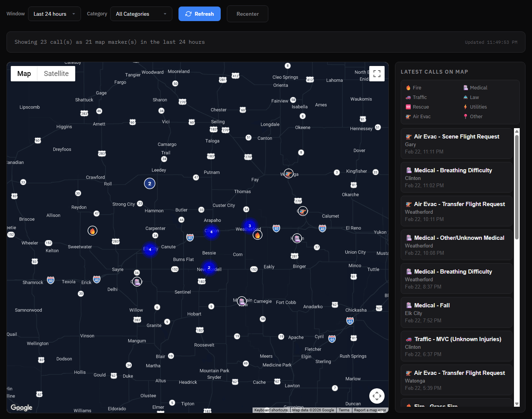532x419 pixels.
Task: Open the Last 24 hours window dropdown
Action: point(54,13)
